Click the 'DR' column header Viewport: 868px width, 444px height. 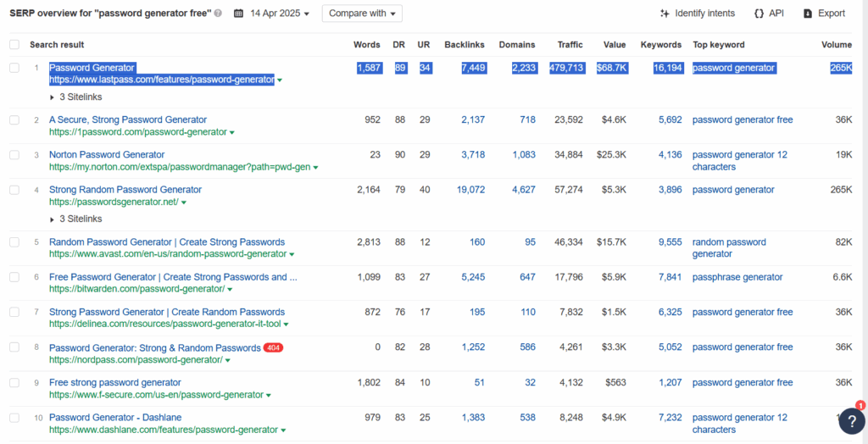[x=398, y=45]
